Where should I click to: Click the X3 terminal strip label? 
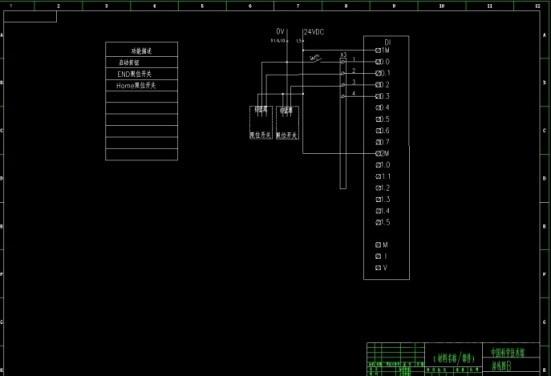[344, 55]
